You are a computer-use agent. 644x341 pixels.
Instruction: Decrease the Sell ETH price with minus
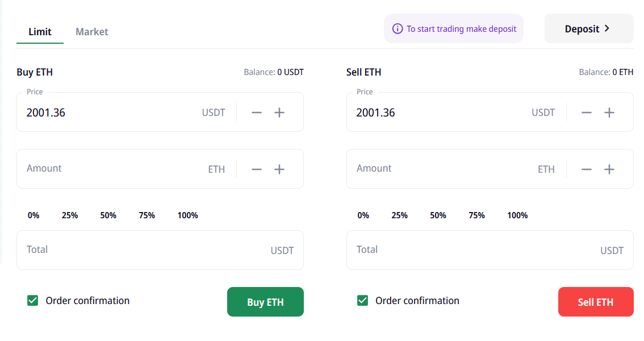tap(587, 113)
